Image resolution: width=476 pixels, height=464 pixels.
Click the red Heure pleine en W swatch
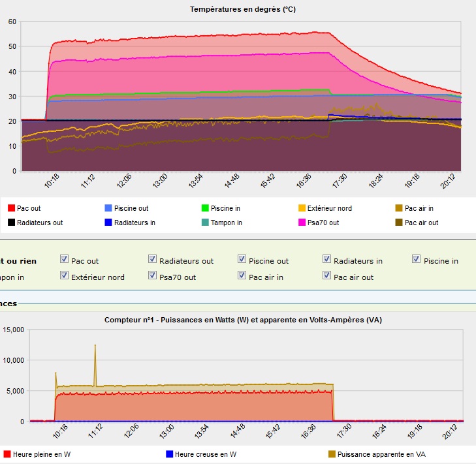click(x=7, y=454)
